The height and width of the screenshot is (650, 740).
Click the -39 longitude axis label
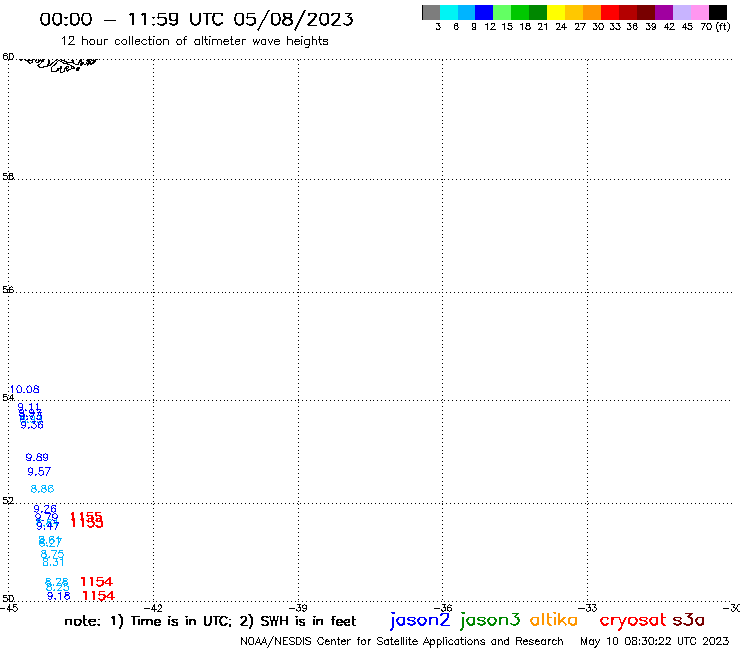pyautogui.click(x=298, y=608)
